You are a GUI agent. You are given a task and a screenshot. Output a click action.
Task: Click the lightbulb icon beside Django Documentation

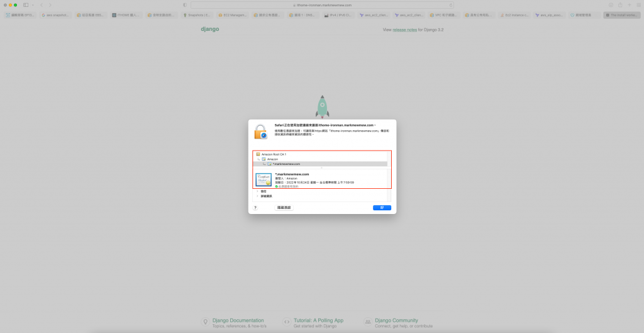206,322
